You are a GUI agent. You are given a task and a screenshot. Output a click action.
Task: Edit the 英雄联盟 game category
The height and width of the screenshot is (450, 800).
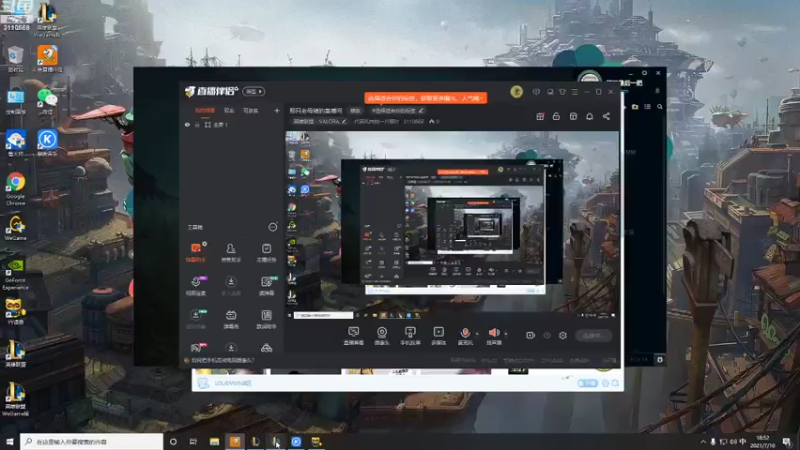click(x=319, y=121)
